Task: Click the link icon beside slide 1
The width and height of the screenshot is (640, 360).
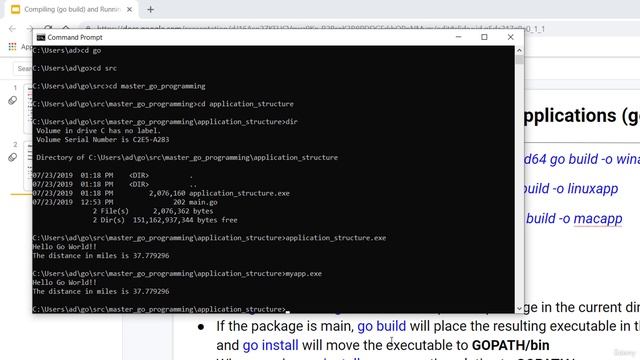Action: tap(12, 100)
